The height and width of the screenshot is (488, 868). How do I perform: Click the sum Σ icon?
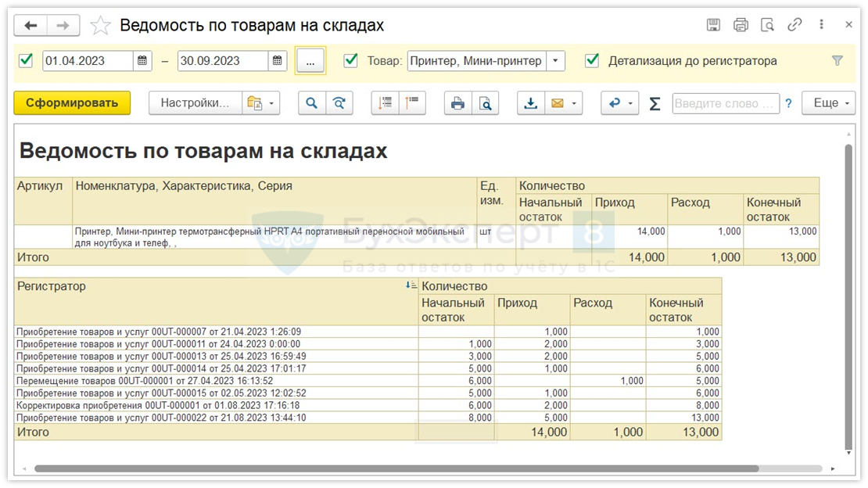click(655, 103)
